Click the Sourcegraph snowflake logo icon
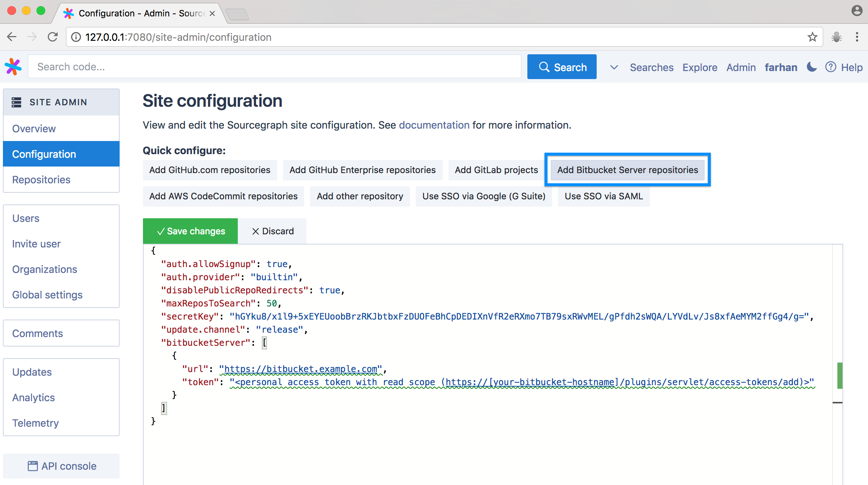 pyautogui.click(x=13, y=67)
